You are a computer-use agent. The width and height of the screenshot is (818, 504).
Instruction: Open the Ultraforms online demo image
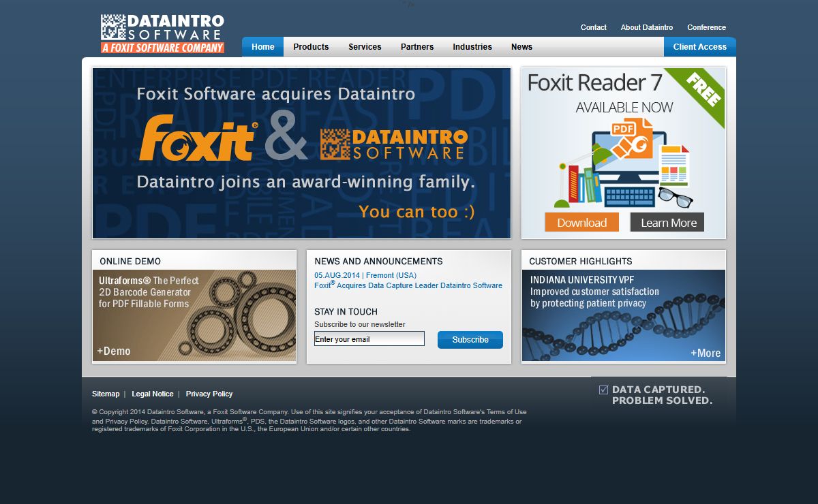194,315
